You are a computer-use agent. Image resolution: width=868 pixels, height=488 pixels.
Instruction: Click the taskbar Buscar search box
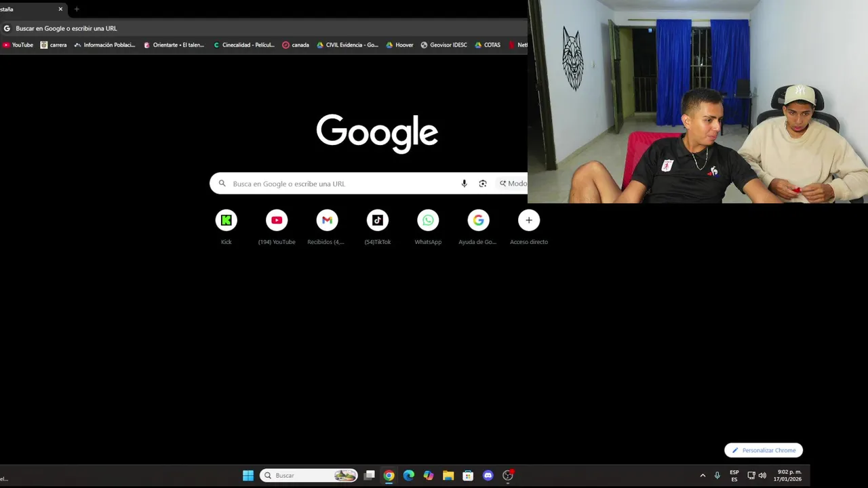[309, 475]
